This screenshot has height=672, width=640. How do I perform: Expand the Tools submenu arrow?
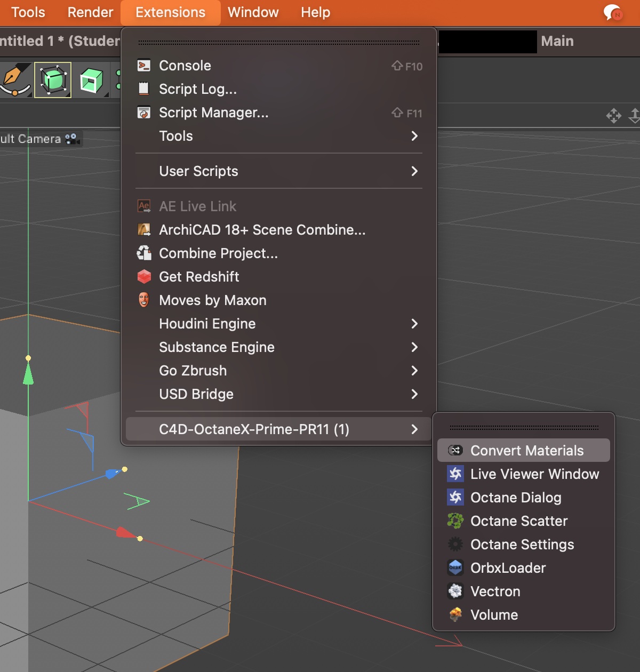click(414, 136)
